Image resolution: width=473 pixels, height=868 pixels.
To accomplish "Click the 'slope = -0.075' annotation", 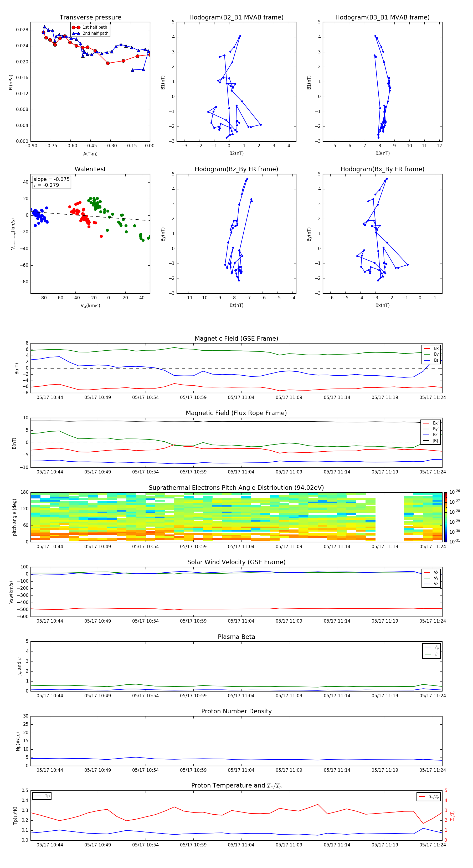I will click(x=52, y=179).
